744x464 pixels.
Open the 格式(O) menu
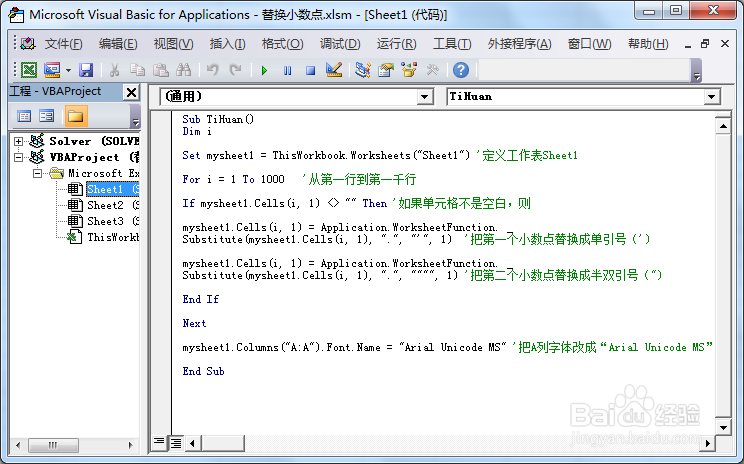coord(282,44)
